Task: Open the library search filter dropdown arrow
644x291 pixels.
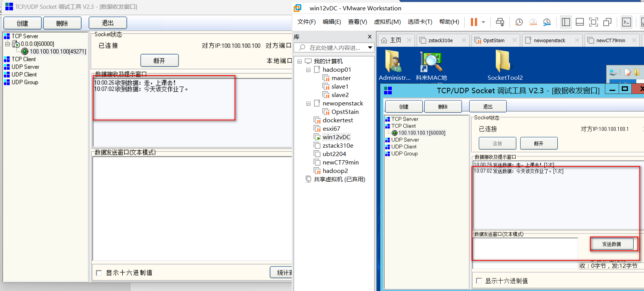Action: click(370, 48)
